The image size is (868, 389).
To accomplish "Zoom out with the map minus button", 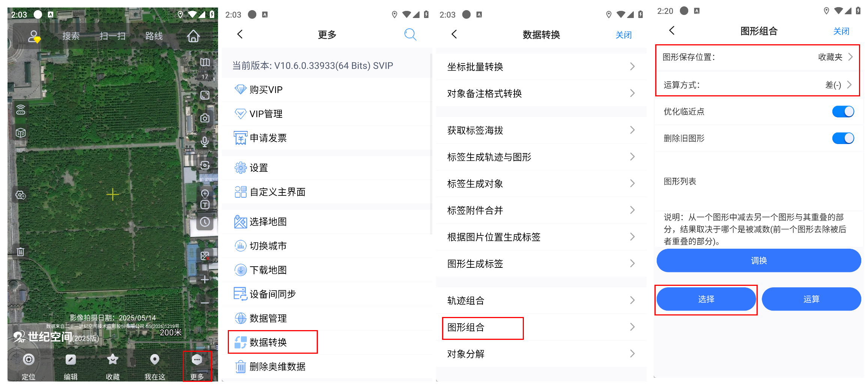I will 205,302.
